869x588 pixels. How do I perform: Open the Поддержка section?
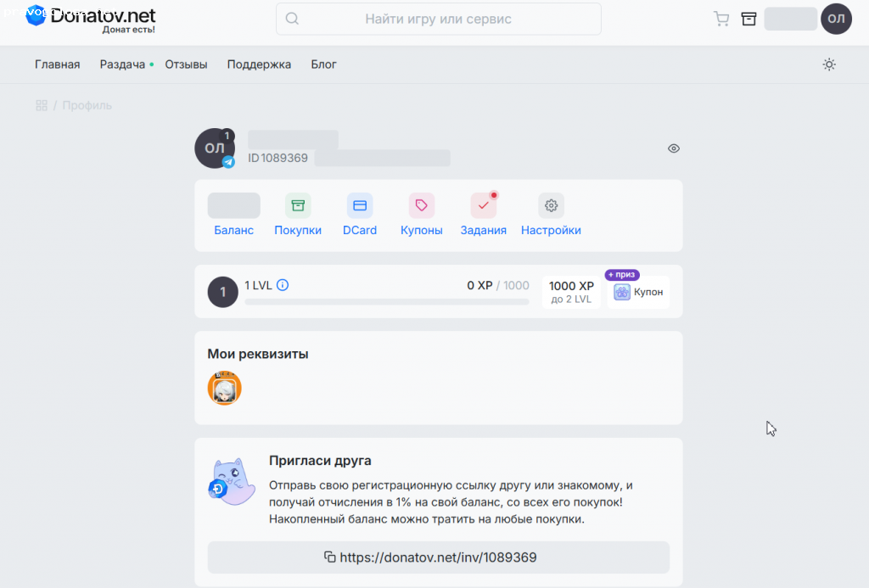[x=259, y=64]
